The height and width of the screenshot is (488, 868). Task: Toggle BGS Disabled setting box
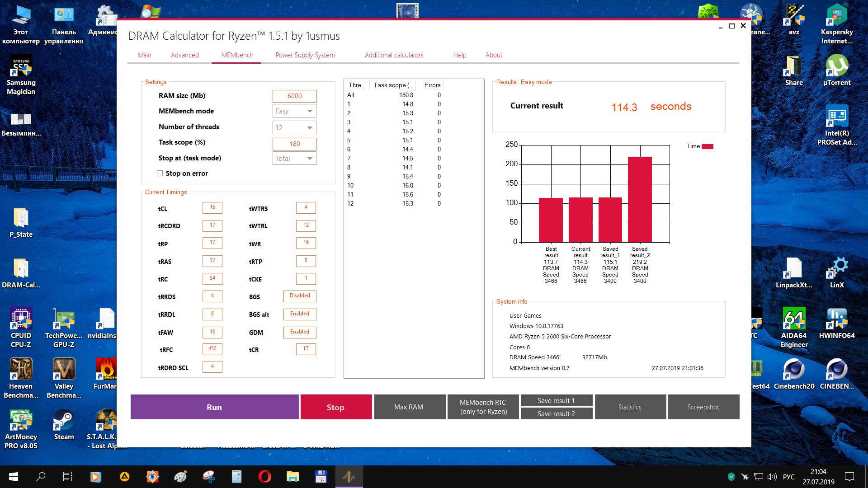[x=300, y=296]
